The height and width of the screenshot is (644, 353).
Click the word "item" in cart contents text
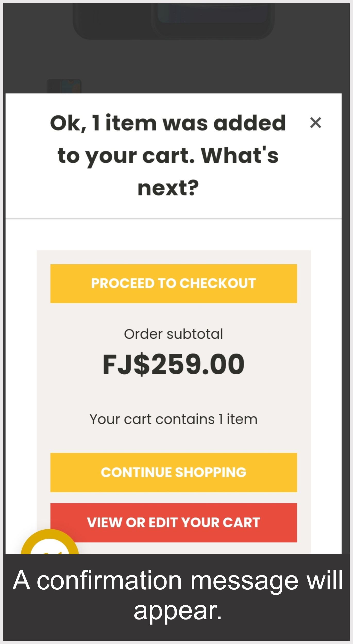(242, 419)
